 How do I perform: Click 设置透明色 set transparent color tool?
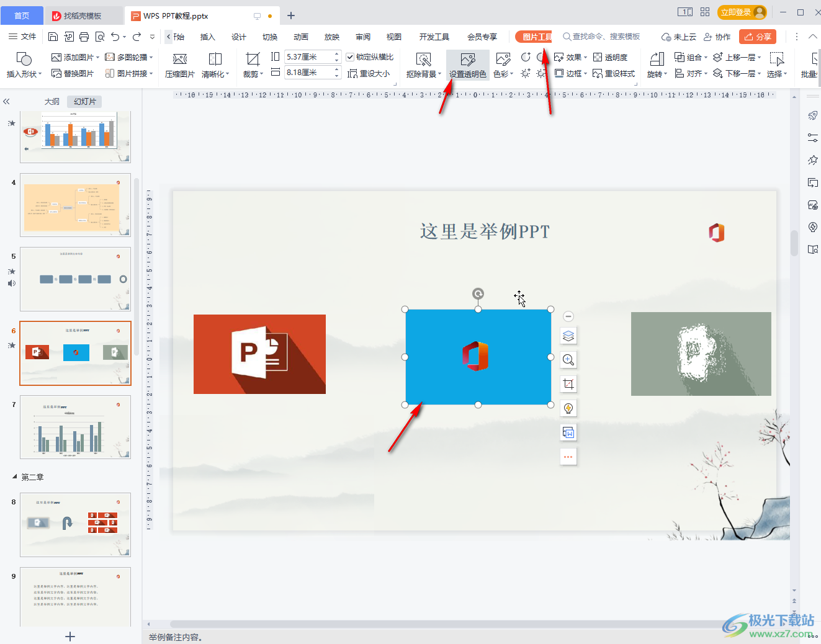point(468,65)
